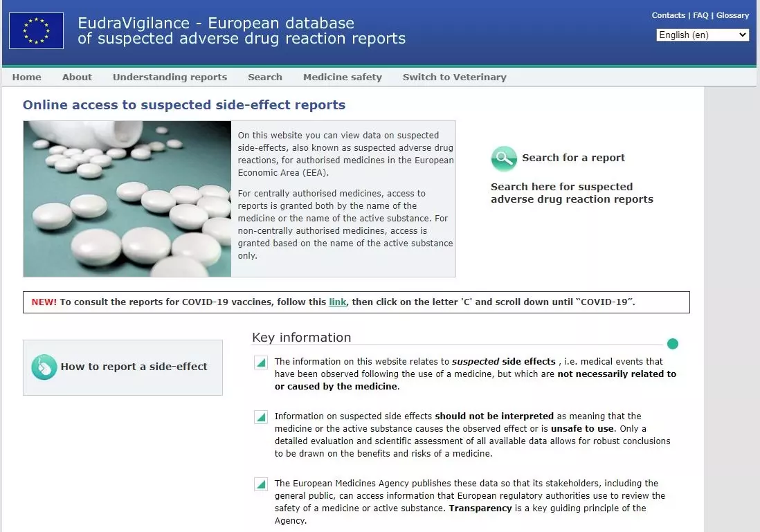Click bullet icon beside 'Transparency' paragraph

[x=261, y=484]
